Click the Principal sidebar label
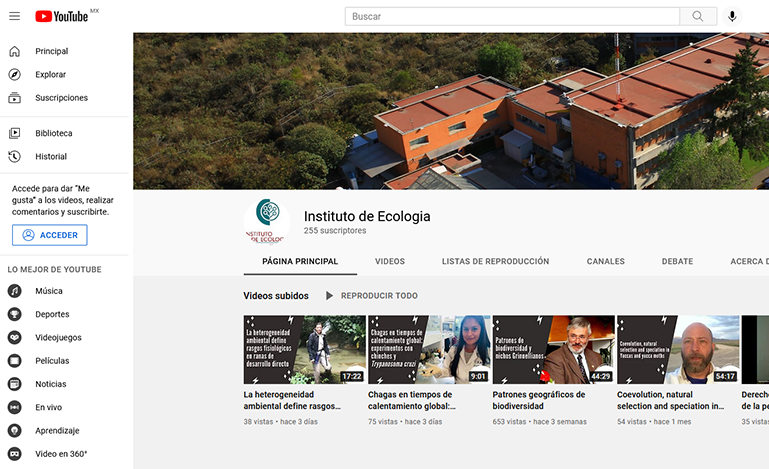Screen dimensions: 769x469 (51, 51)
